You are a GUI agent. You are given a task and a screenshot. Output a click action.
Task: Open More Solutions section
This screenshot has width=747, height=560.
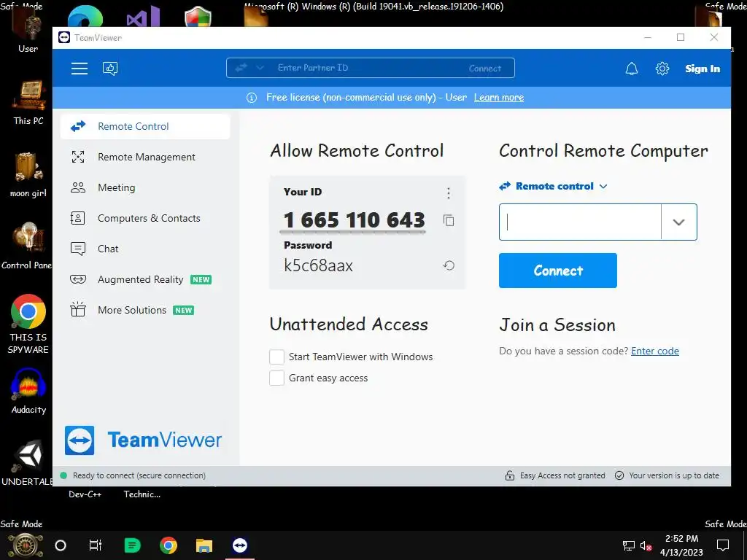click(x=145, y=310)
